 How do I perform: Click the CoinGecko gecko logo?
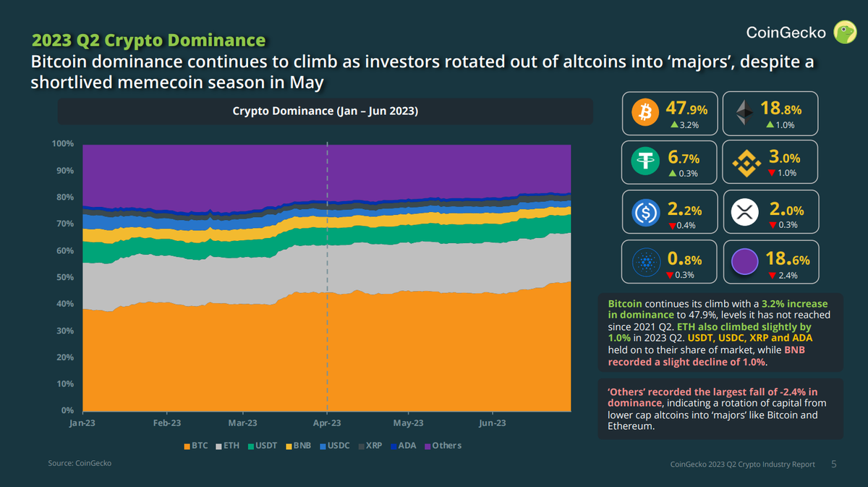pos(844,32)
